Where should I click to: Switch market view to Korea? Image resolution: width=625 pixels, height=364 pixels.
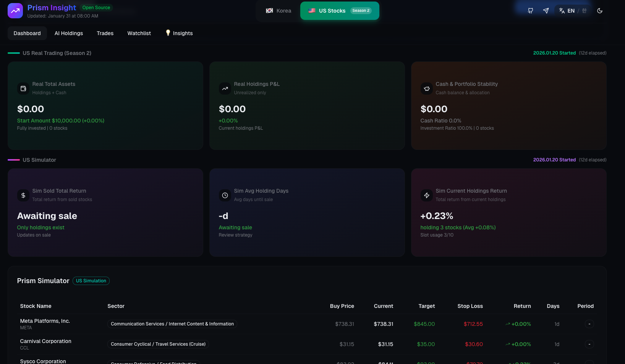[278, 11]
